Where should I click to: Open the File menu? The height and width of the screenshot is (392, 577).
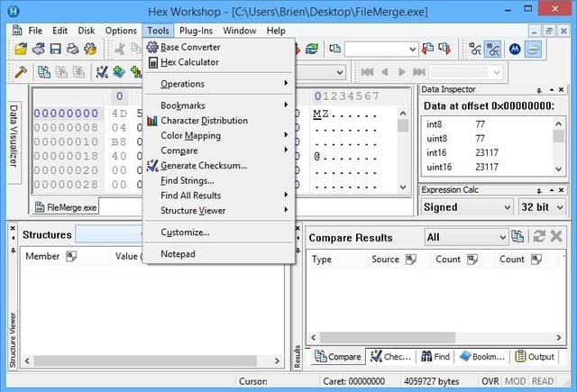(35, 31)
